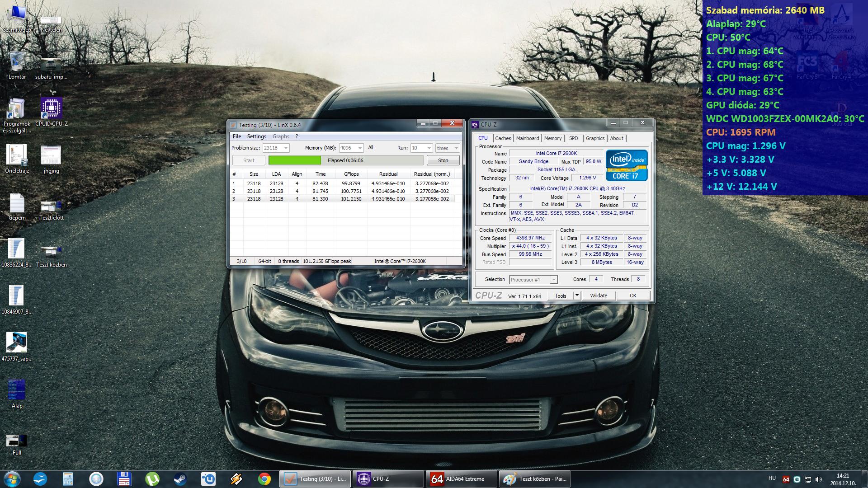Switch to AIDA64 Extreme taskbar item

(461, 479)
